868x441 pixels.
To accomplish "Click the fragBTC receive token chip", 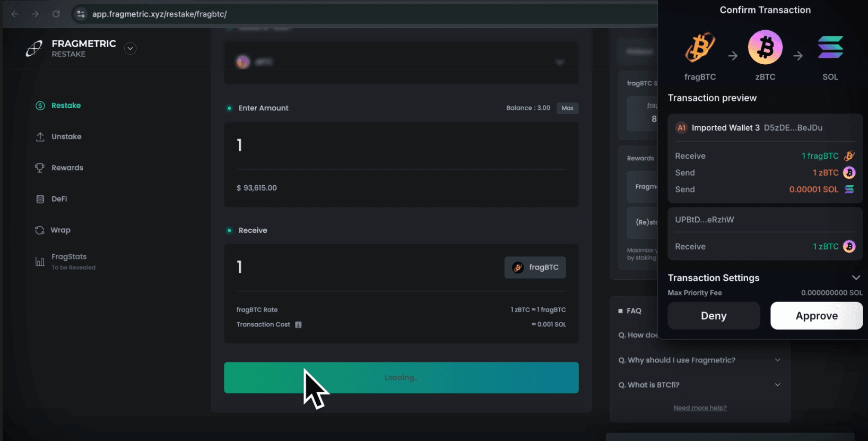I will point(535,267).
